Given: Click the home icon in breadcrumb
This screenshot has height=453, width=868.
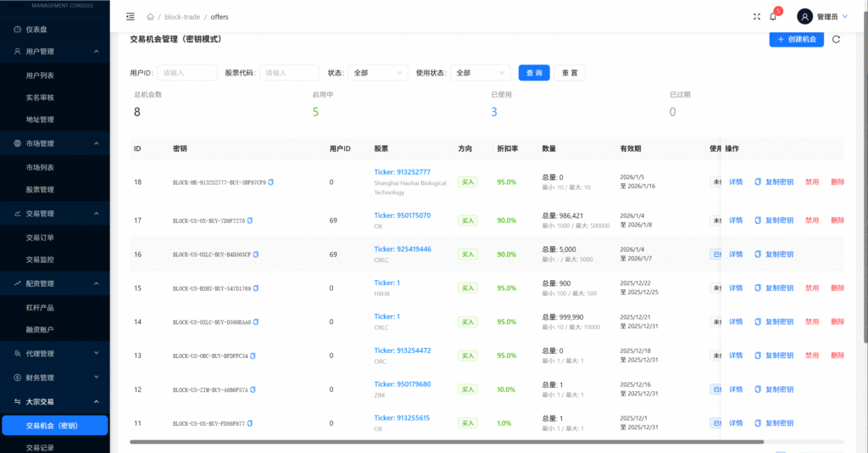Looking at the screenshot, I should click(150, 16).
